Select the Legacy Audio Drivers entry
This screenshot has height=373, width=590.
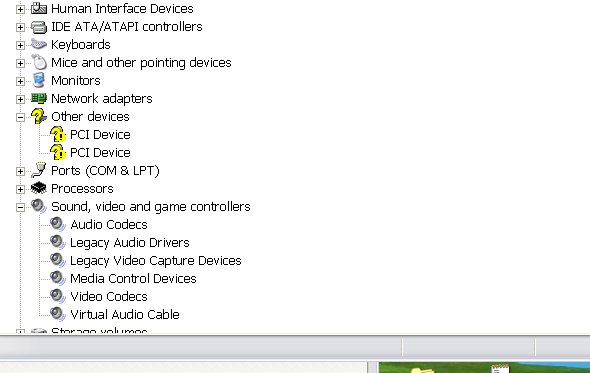pos(130,243)
